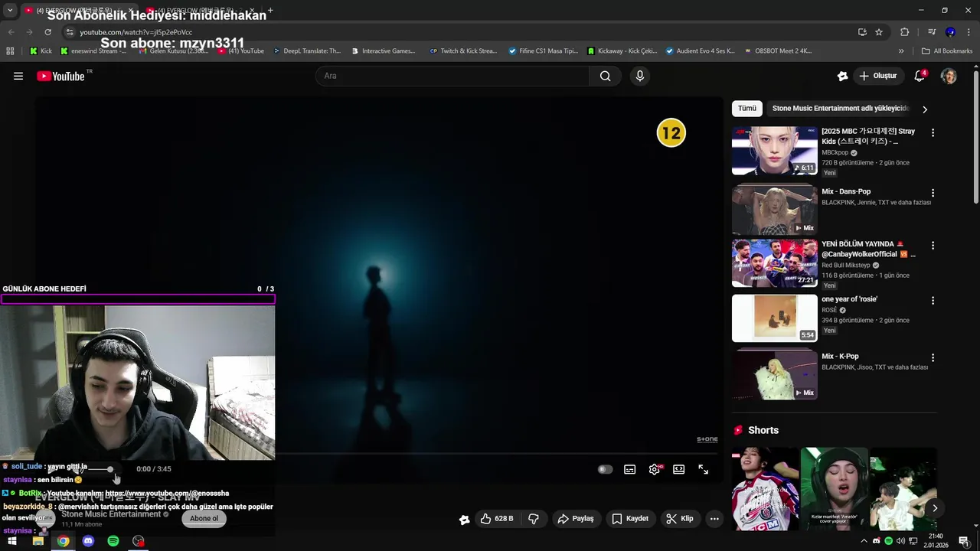Expand hidden bookmarks with the chevron
980x551 pixels.
(x=901, y=51)
